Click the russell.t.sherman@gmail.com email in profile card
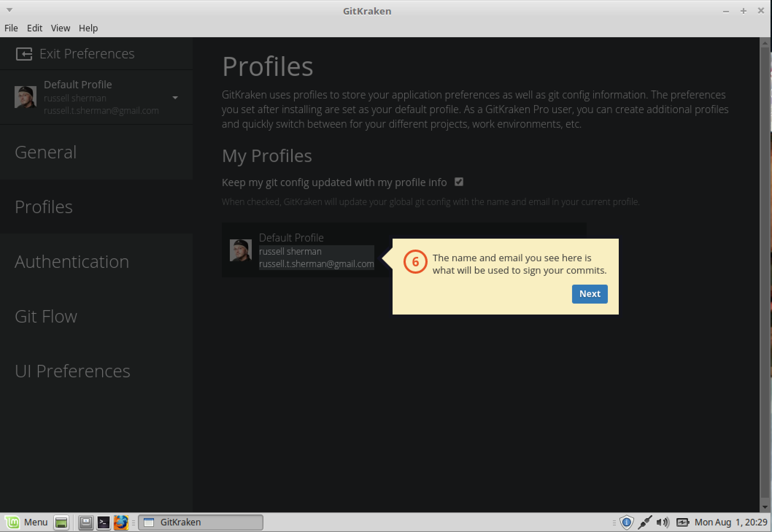This screenshot has width=772, height=532. coord(316,264)
